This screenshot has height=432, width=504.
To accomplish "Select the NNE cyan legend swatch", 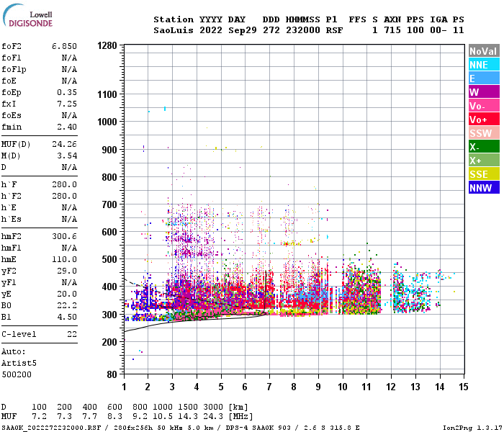I will pyautogui.click(x=484, y=65).
